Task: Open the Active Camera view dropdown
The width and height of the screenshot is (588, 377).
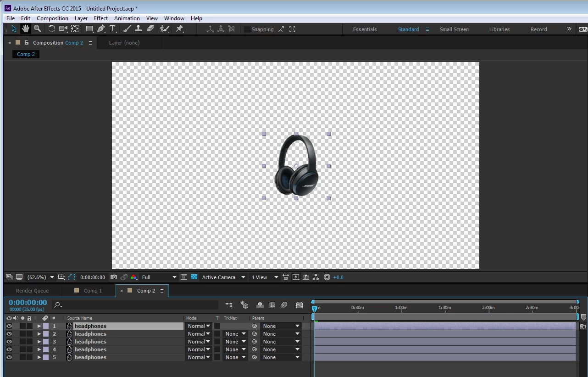Action: pos(223,277)
